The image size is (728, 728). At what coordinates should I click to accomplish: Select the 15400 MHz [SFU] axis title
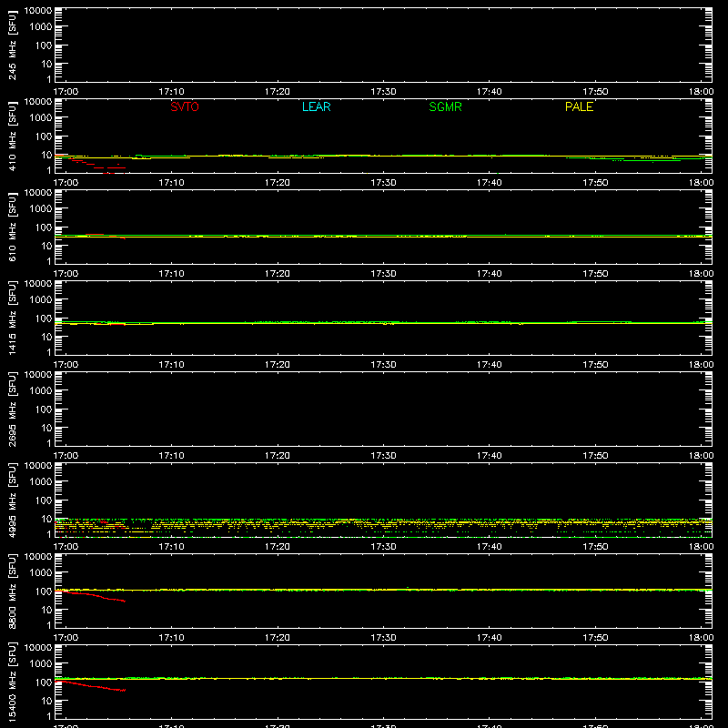click(12, 682)
